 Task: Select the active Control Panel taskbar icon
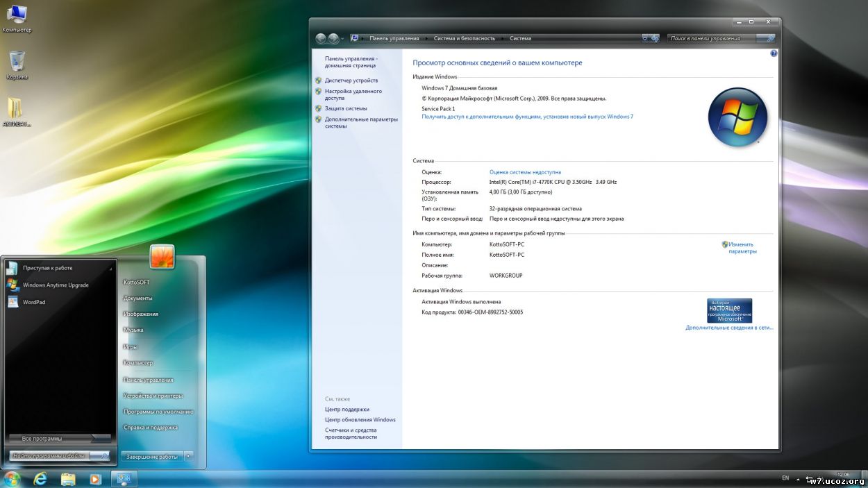tap(124, 479)
